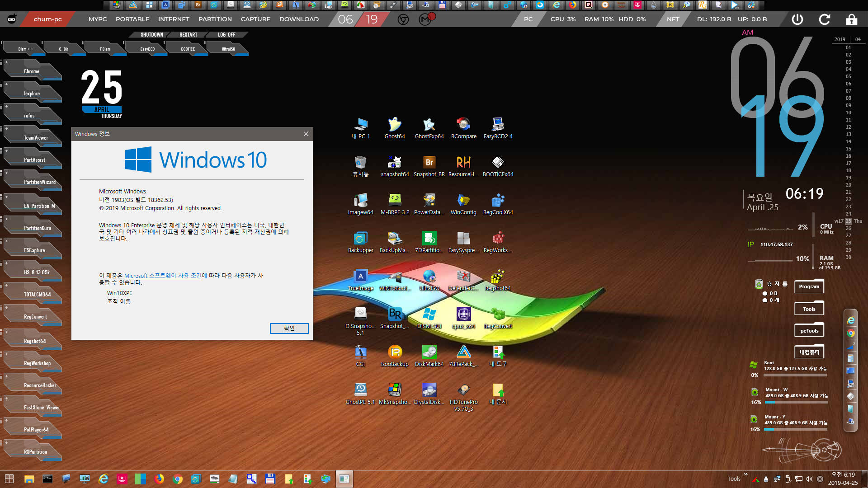The image size is (868, 488).
Task: Open File Explorer on taskbar
Action: tap(29, 479)
